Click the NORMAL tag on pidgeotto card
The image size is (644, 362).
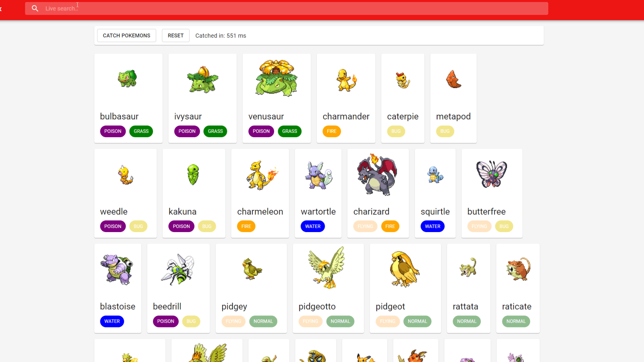341,321
